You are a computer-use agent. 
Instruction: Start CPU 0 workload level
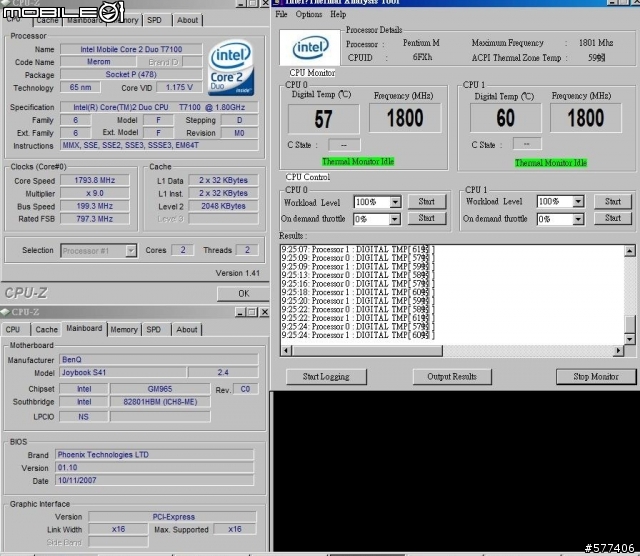[x=427, y=201]
